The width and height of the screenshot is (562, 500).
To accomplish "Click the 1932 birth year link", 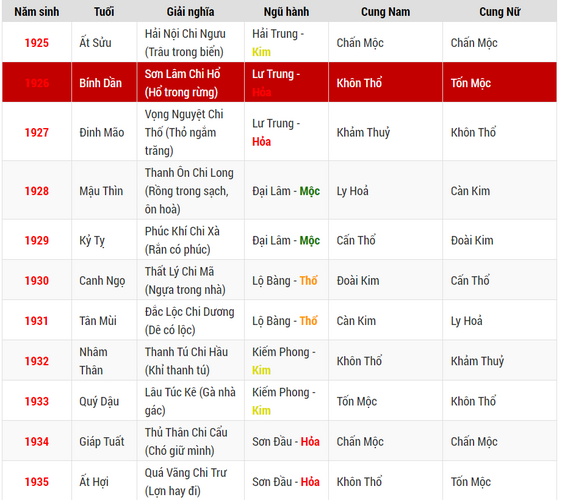I will tap(37, 361).
